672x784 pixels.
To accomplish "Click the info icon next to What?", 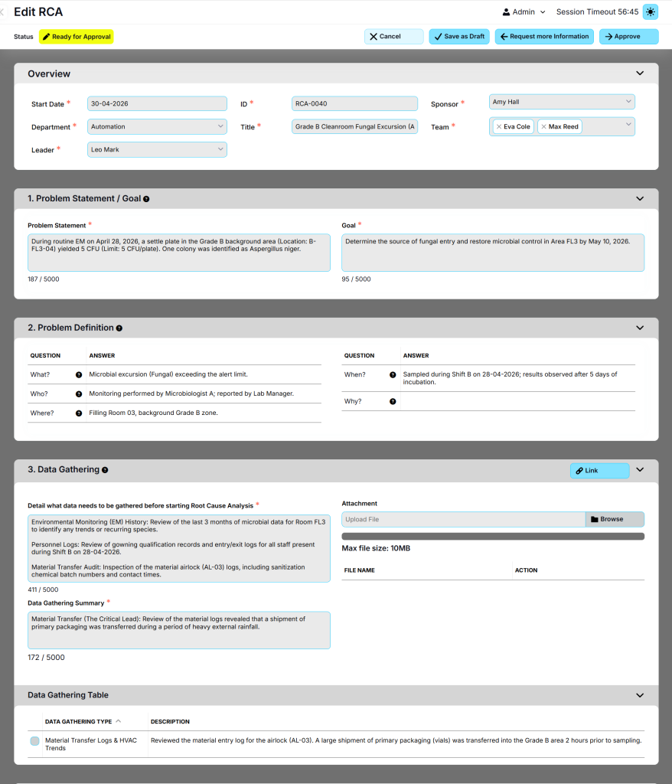I will (79, 374).
